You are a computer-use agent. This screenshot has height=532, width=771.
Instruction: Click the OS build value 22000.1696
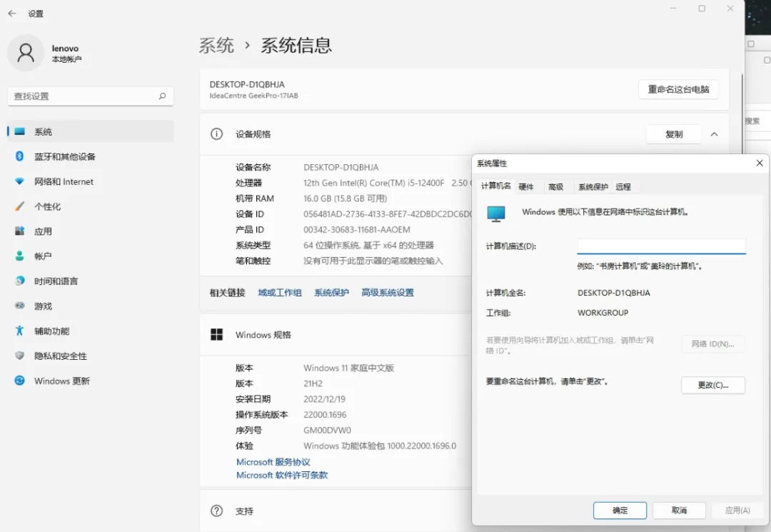(x=325, y=414)
